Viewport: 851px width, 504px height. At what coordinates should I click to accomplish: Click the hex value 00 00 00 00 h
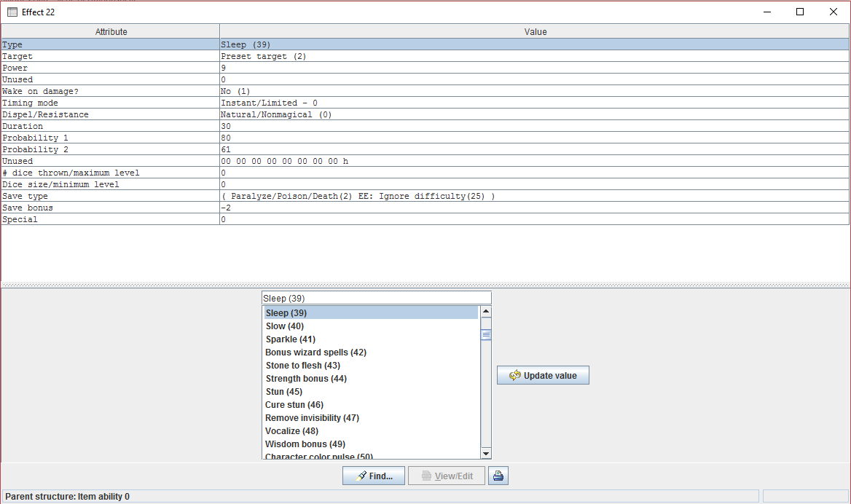pyautogui.click(x=535, y=161)
